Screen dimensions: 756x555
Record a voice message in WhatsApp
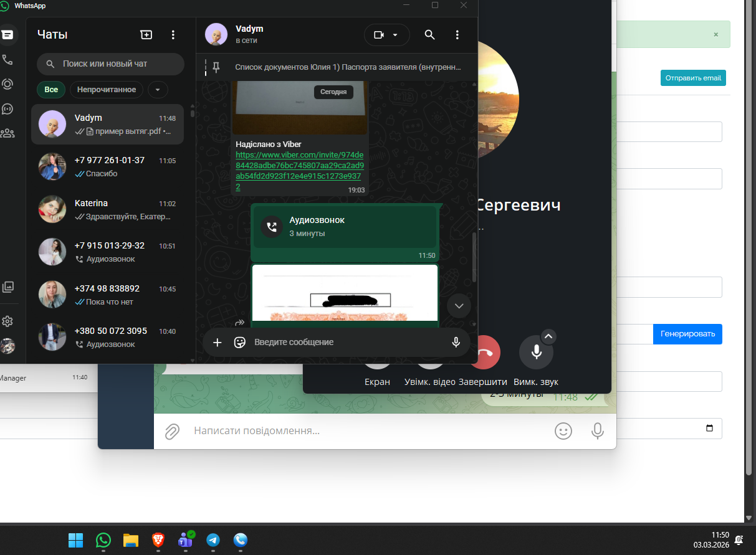[456, 342]
